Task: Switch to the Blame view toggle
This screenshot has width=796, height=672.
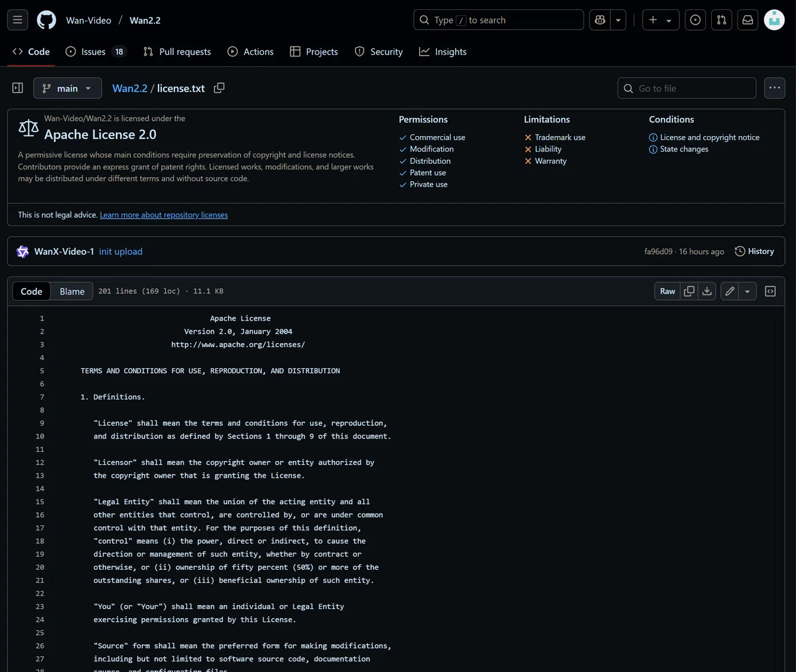Action: coord(72,291)
